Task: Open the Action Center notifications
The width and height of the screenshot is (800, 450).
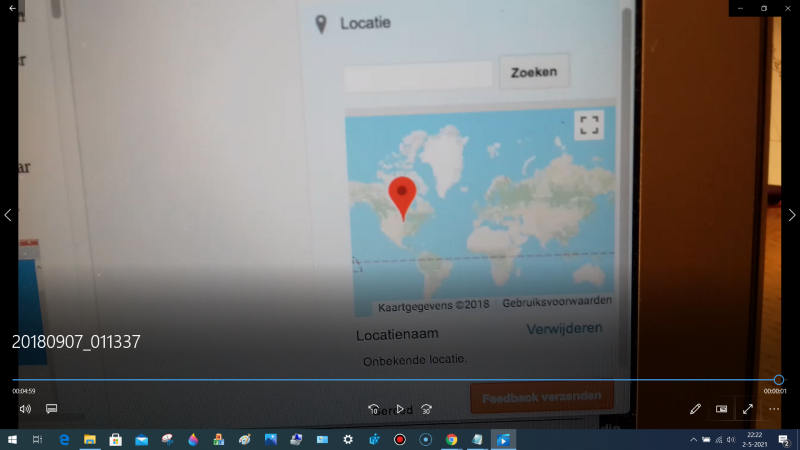Action: [x=784, y=440]
